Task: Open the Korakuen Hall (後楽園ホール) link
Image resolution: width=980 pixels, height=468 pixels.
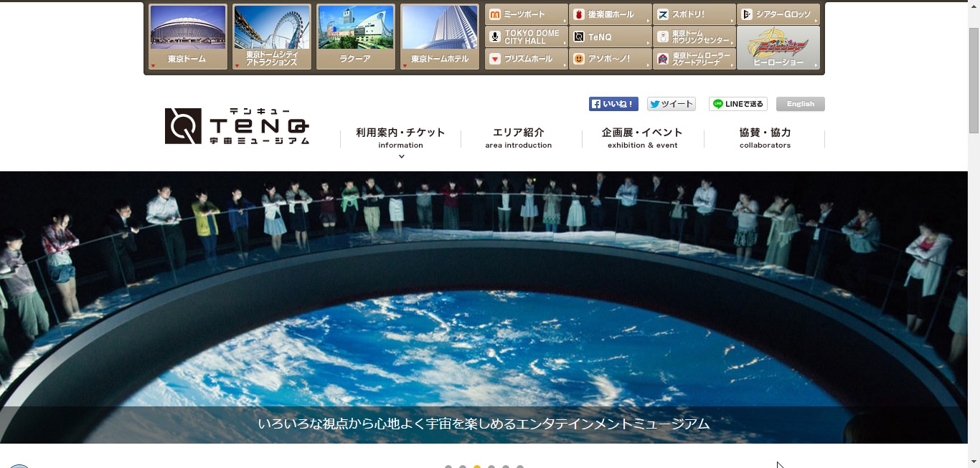Action: coord(610,14)
